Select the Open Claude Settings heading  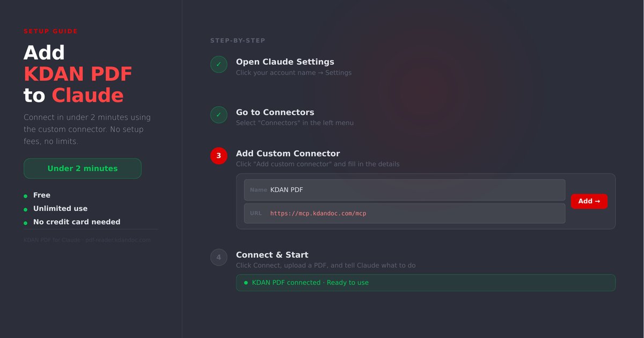[285, 62]
